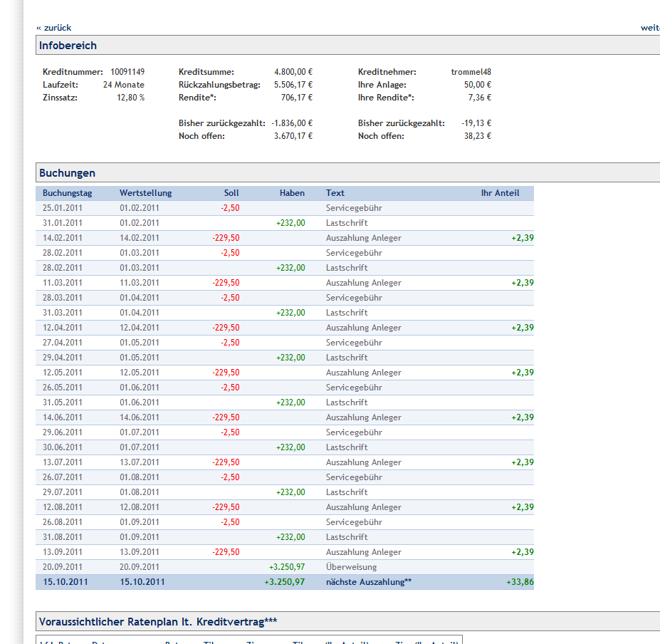
Task: Select Lastschrift in the 31.08.2011 row
Action: pyautogui.click(x=347, y=537)
